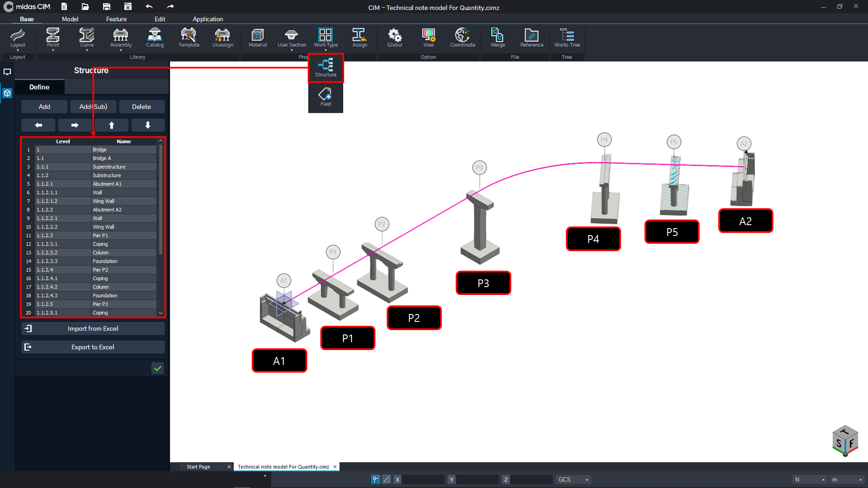Open the Works Tree panel
This screenshot has height=488, width=868.
[567, 38]
